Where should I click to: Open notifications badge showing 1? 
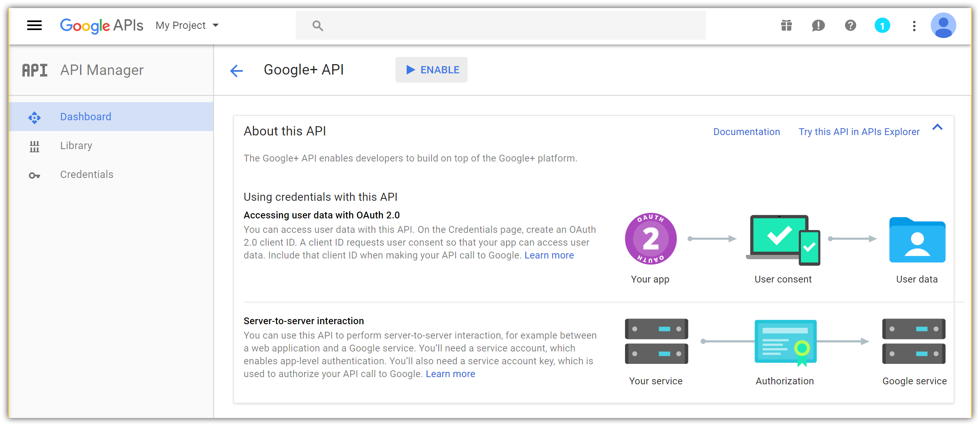click(x=882, y=26)
